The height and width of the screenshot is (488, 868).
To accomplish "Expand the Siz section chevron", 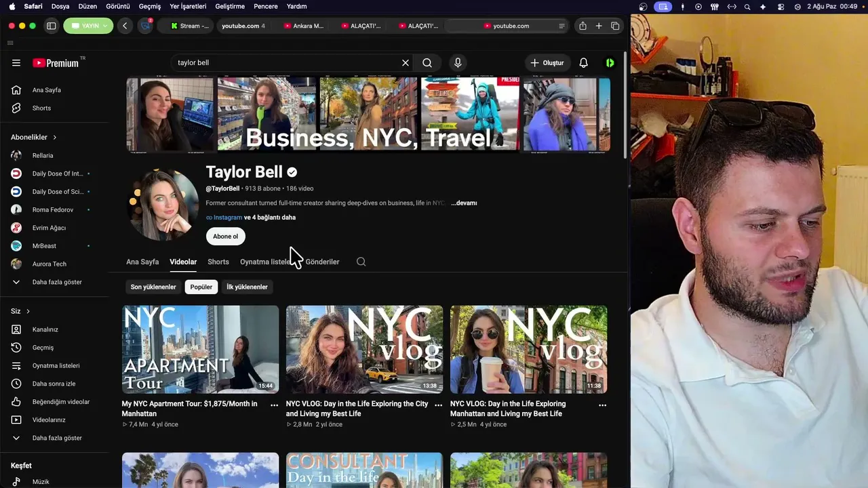I will coord(28,312).
